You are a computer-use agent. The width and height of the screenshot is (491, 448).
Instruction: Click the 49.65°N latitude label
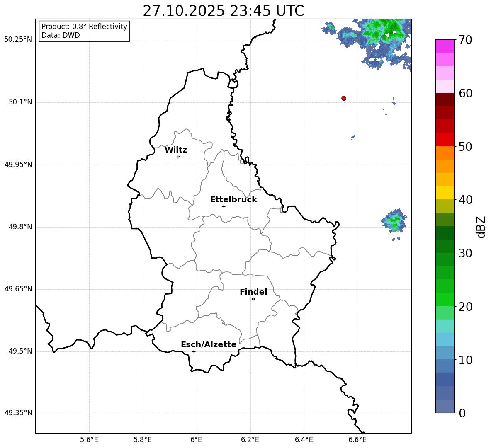18,289
